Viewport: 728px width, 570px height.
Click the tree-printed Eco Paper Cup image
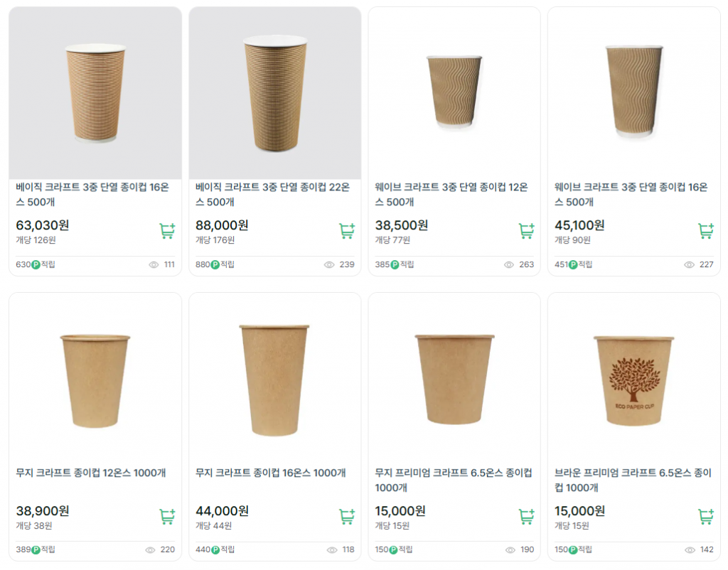[x=633, y=380]
